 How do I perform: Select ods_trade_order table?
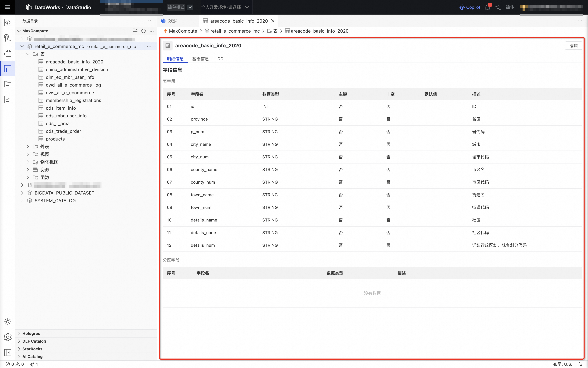pos(63,131)
